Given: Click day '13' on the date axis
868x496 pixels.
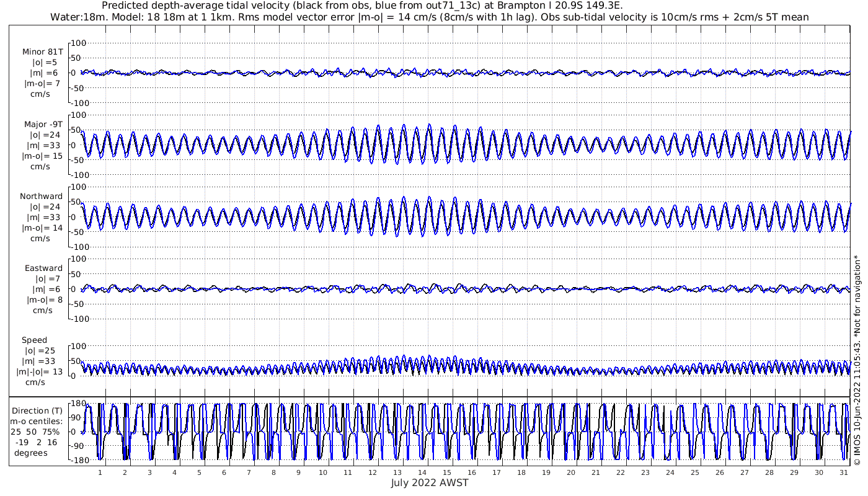Looking at the screenshot, I should click(397, 472).
